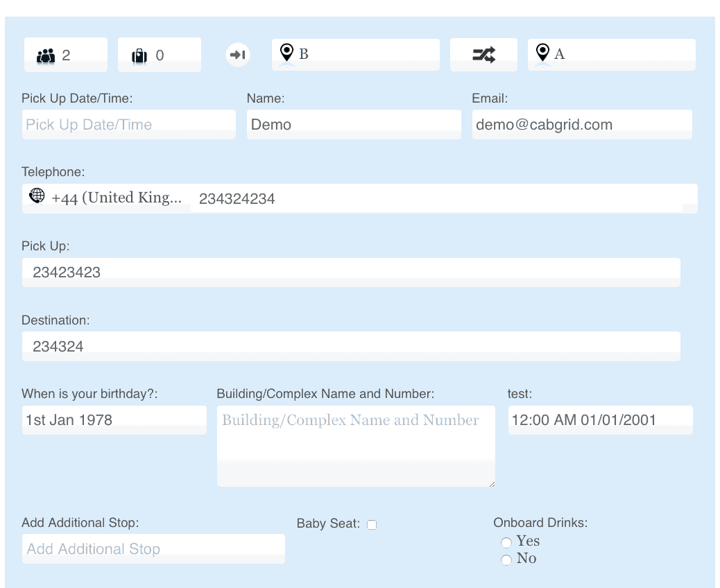Click the Baby Seat label
This screenshot has width=720, height=588.
(328, 524)
